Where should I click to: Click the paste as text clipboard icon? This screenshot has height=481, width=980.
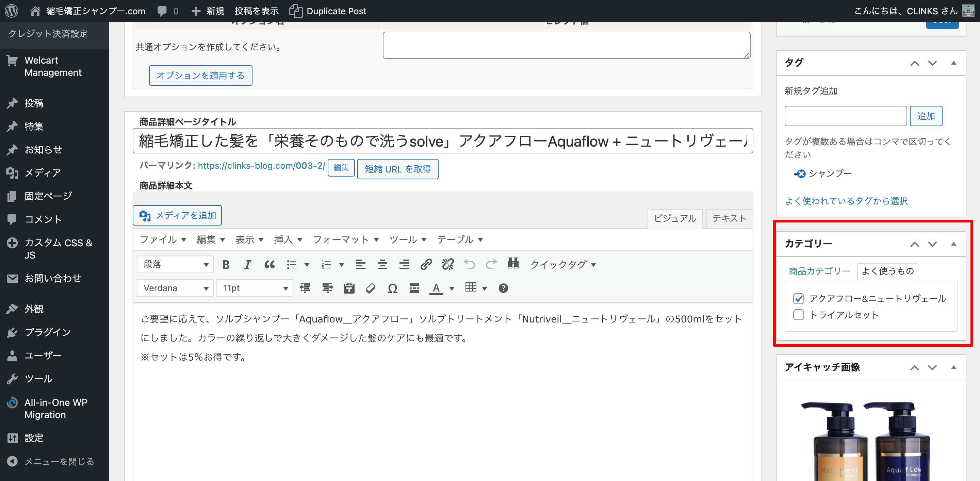(x=349, y=288)
